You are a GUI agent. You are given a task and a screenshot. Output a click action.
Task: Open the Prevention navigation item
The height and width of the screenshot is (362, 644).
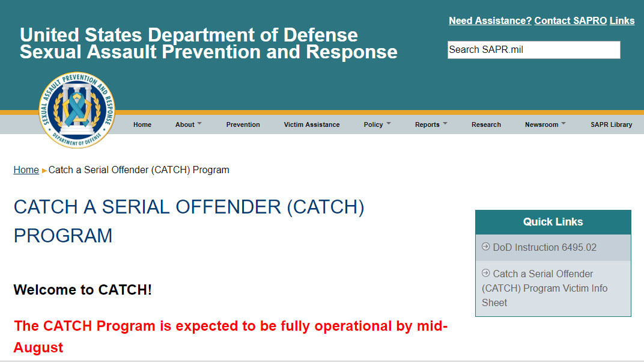coord(243,124)
